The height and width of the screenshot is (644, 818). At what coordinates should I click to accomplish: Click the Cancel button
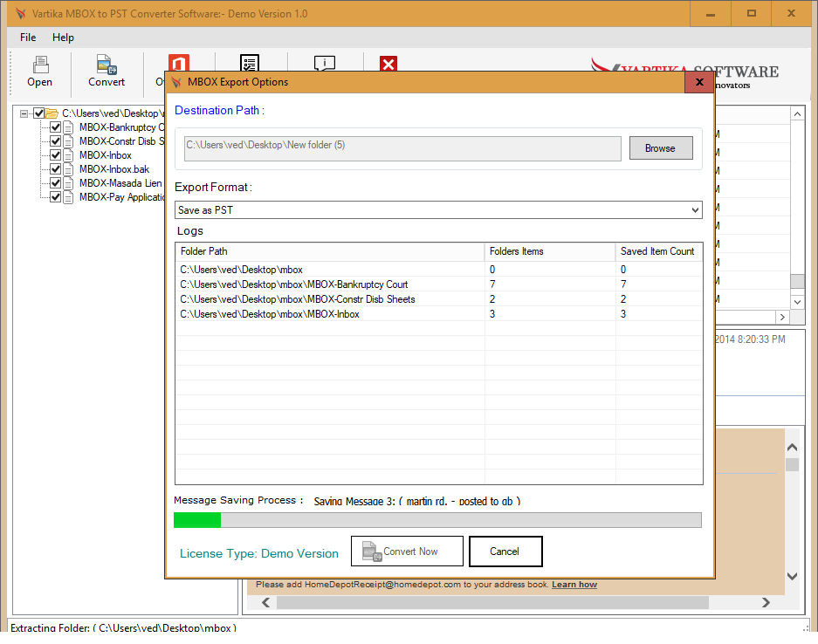[x=505, y=552]
